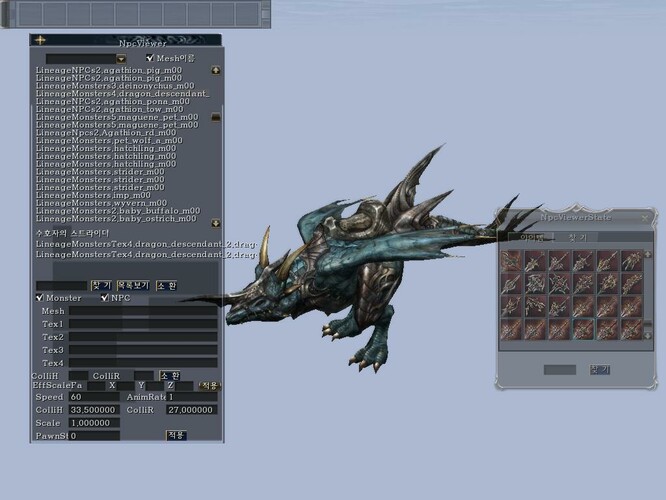The width and height of the screenshot is (666, 500).
Task: Select LineageMonsters,wyvern_m00 row
Action: coord(101,203)
